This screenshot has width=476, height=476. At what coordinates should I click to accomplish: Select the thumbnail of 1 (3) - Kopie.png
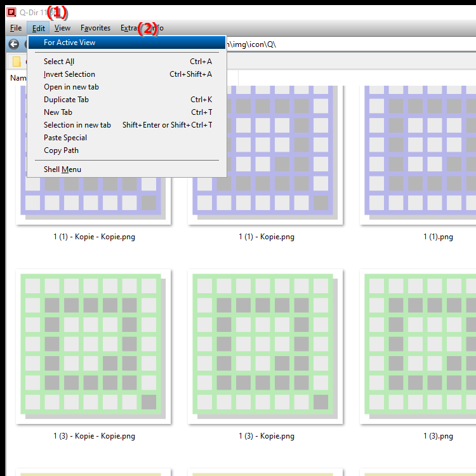pos(265,347)
